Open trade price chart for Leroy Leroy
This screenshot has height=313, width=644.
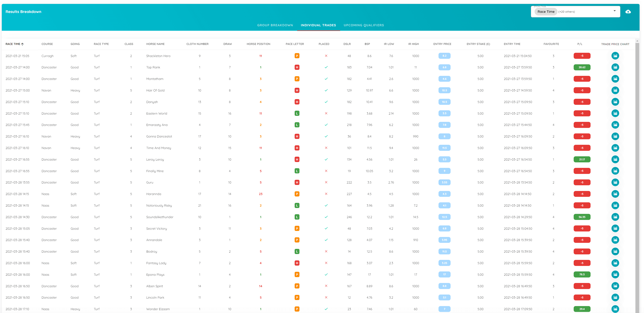[615, 160]
